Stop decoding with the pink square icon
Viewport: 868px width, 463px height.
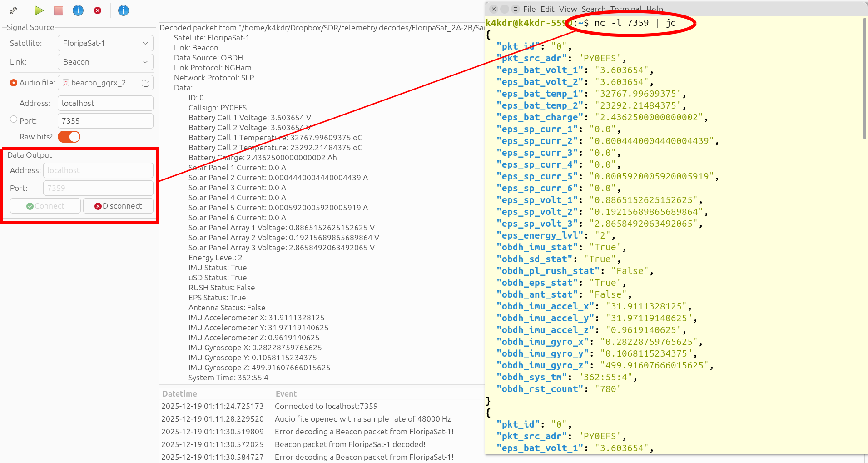click(x=59, y=10)
